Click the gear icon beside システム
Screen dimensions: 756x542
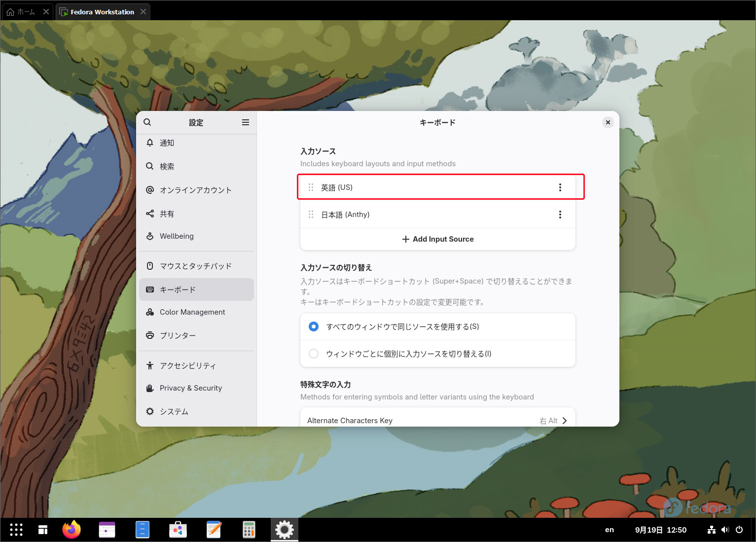[x=150, y=411]
